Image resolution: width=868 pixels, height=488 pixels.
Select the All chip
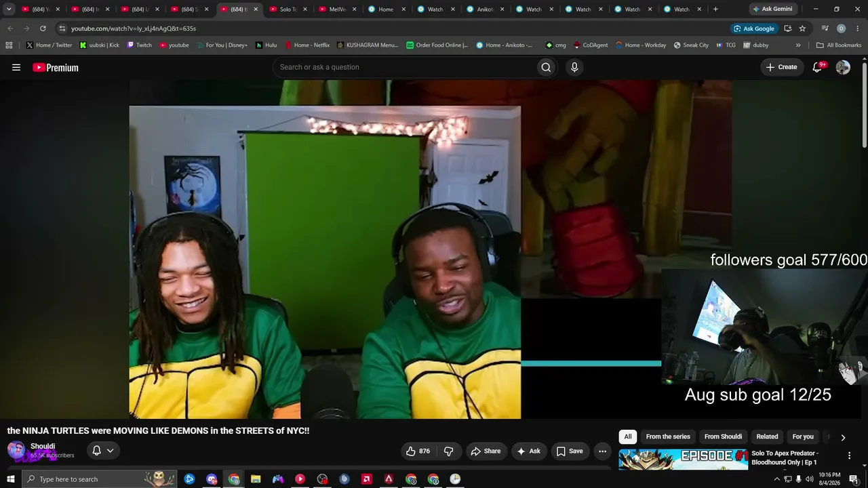[x=628, y=436]
